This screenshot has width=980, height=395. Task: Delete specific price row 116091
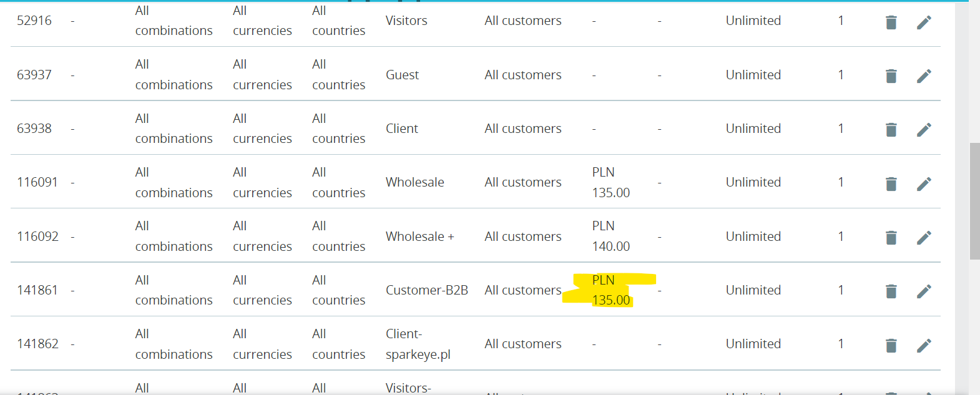891,184
